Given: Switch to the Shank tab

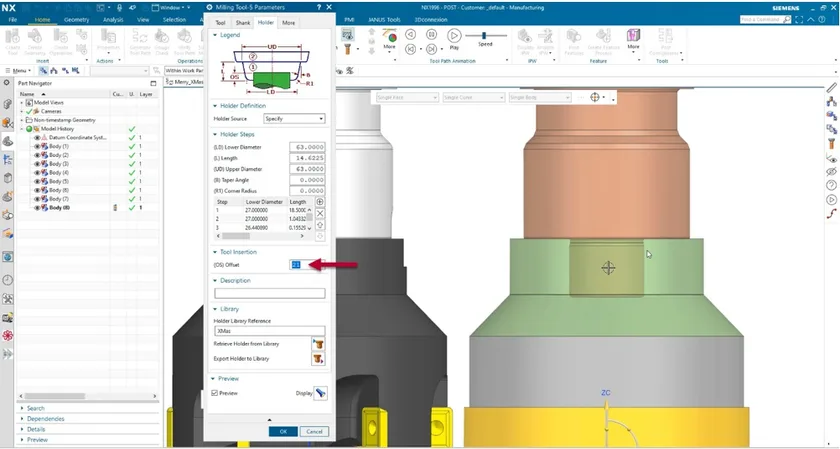Looking at the screenshot, I should pos(243,23).
